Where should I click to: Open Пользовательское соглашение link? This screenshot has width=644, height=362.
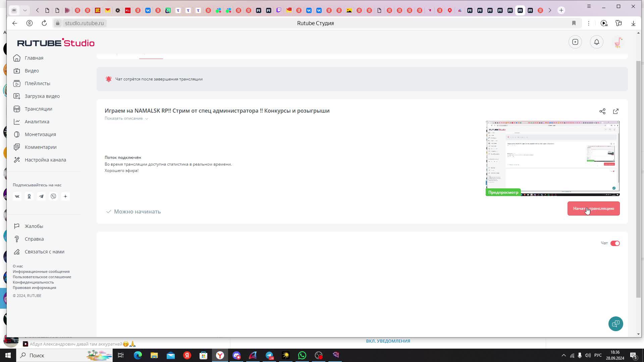(x=42, y=277)
